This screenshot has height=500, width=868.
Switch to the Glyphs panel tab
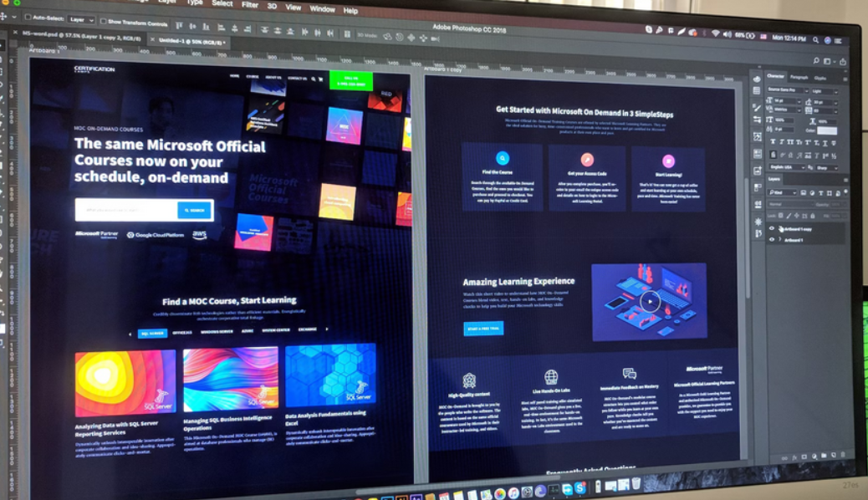tap(819, 78)
